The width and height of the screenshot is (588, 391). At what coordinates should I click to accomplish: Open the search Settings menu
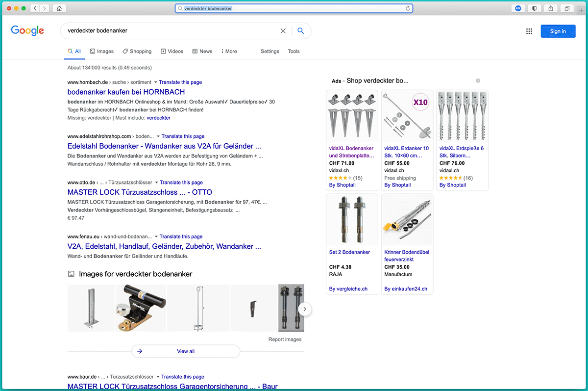coord(270,52)
